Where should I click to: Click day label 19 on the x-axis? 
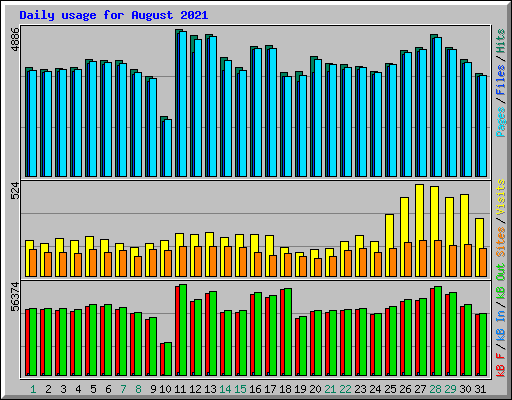(x=300, y=389)
